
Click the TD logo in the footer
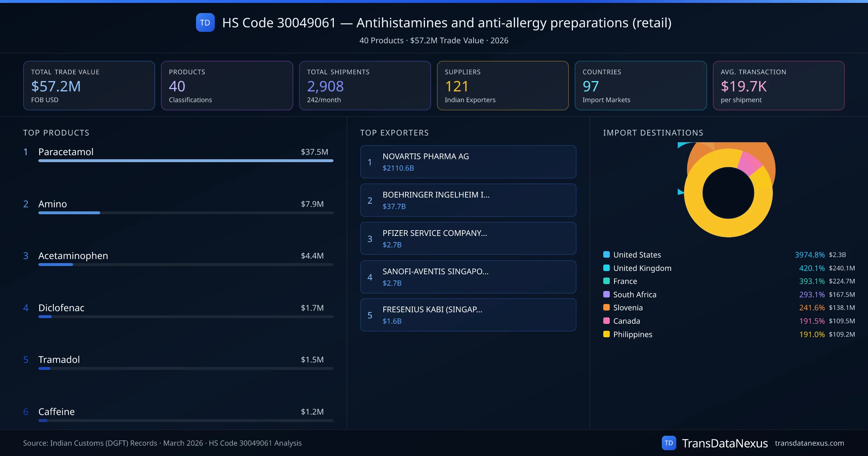pyautogui.click(x=669, y=443)
